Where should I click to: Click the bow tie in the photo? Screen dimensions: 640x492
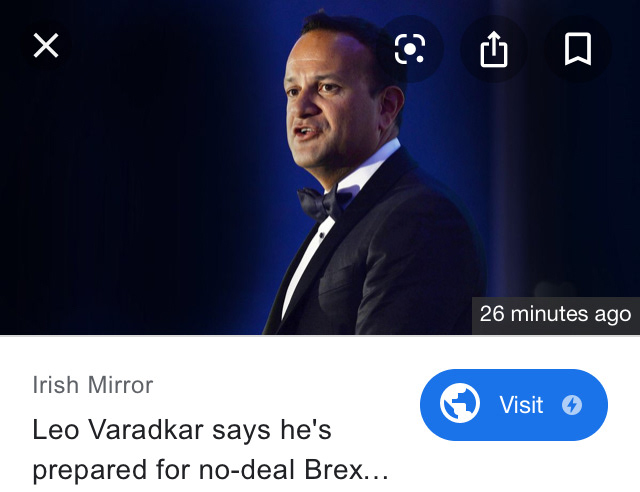click(x=323, y=200)
